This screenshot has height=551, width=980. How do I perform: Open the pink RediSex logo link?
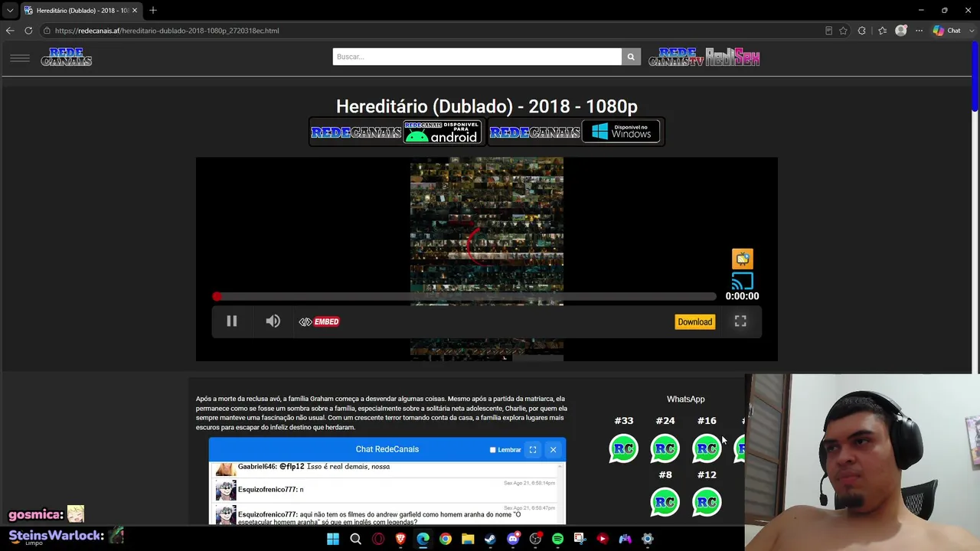(x=733, y=57)
